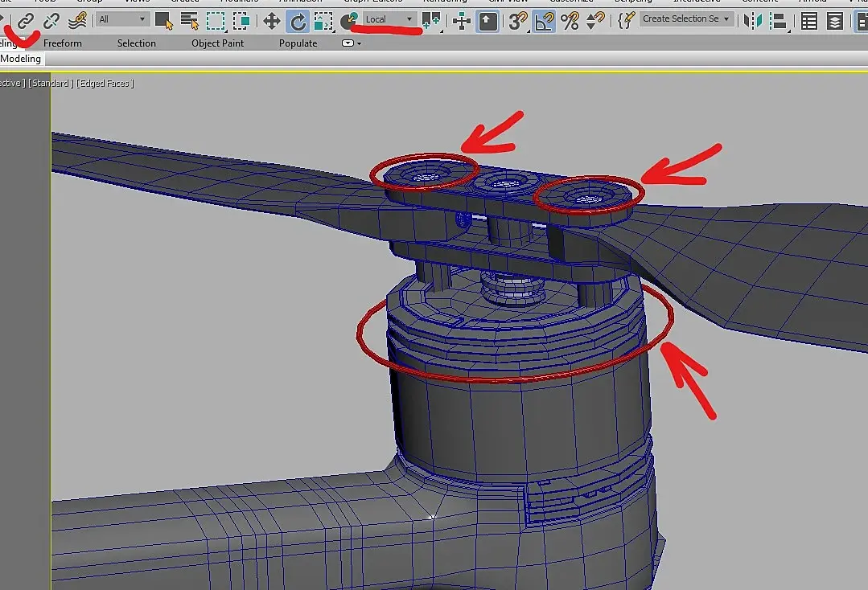Select the Select and Scale tool
The width and height of the screenshot is (868, 590).
[323, 21]
